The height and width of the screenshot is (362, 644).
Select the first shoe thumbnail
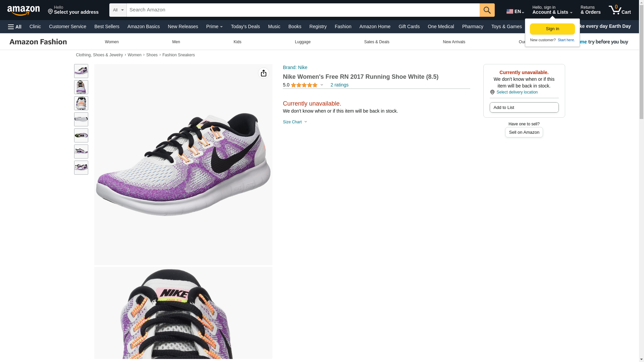[81, 71]
